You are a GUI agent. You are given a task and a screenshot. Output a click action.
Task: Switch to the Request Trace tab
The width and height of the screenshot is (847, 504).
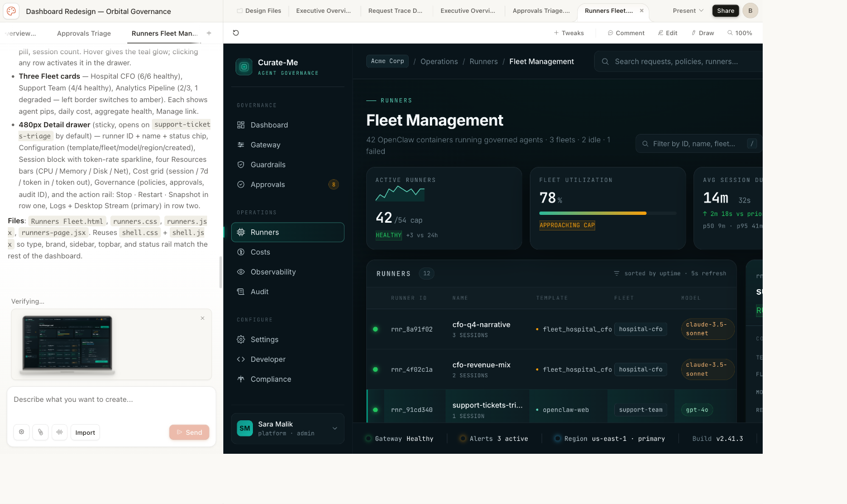(395, 11)
